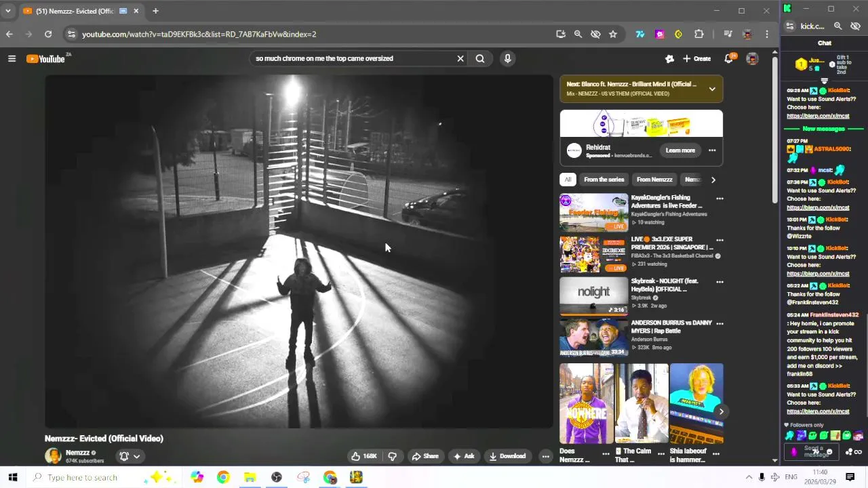Viewport: 868px width, 488px height.
Task: Open the Nemzzz channel avatar
Action: (x=53, y=456)
